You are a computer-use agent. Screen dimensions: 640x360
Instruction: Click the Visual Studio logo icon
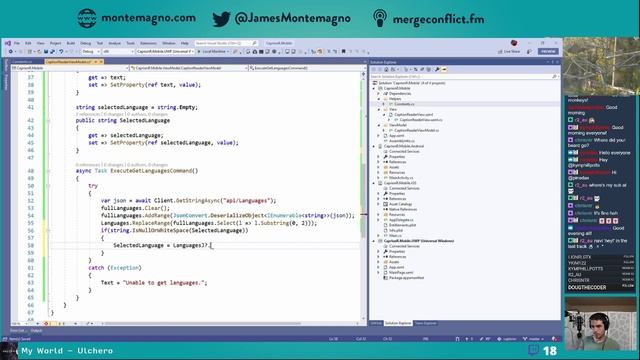coord(7,43)
